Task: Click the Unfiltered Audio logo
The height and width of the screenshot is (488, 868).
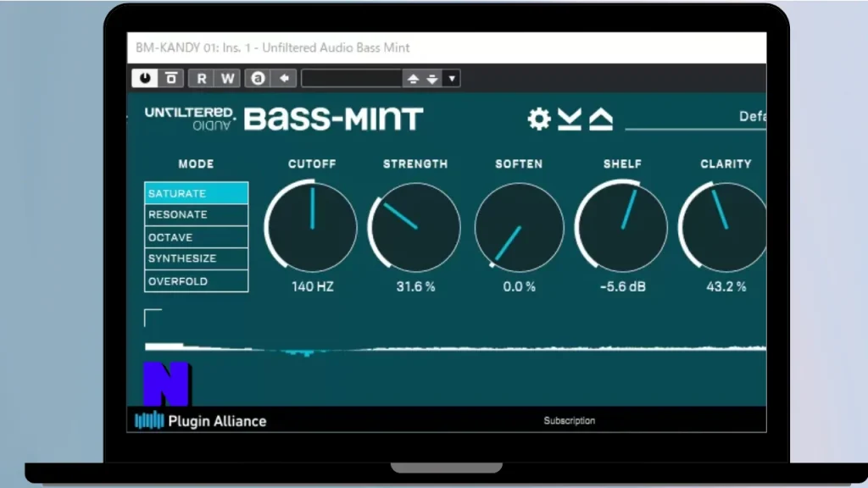Action: click(190, 119)
